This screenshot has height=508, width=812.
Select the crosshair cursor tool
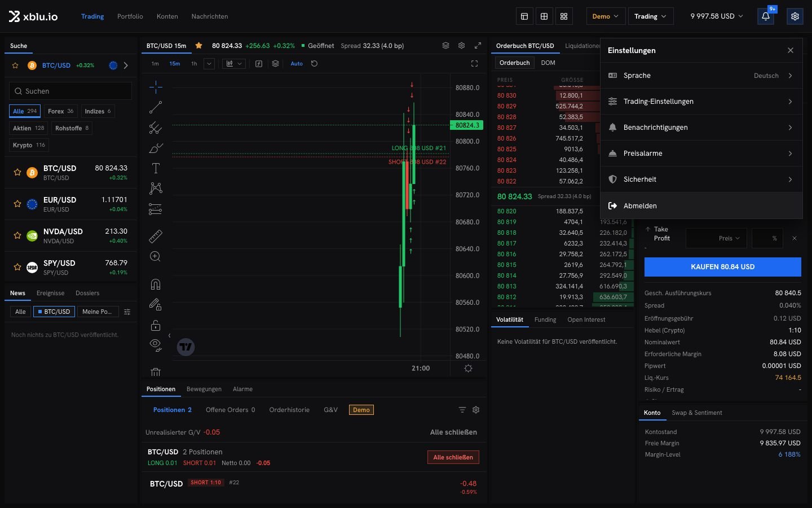pyautogui.click(x=156, y=86)
